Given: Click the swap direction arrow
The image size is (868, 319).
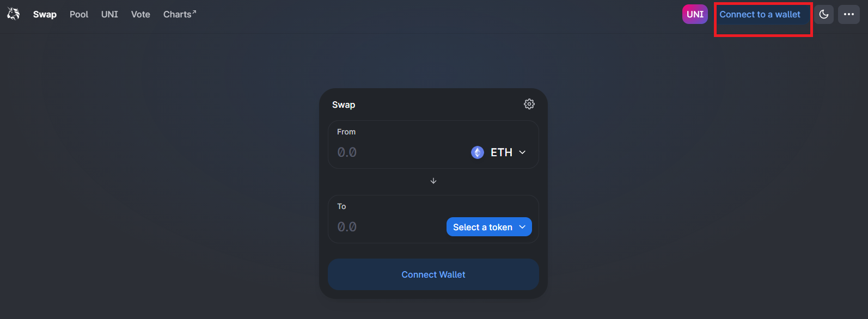Looking at the screenshot, I should [x=433, y=181].
